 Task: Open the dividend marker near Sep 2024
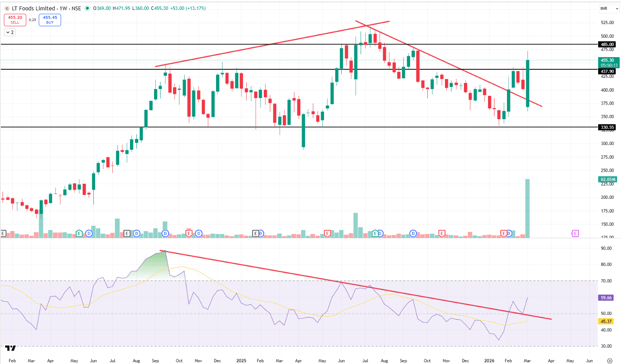[x=165, y=233]
